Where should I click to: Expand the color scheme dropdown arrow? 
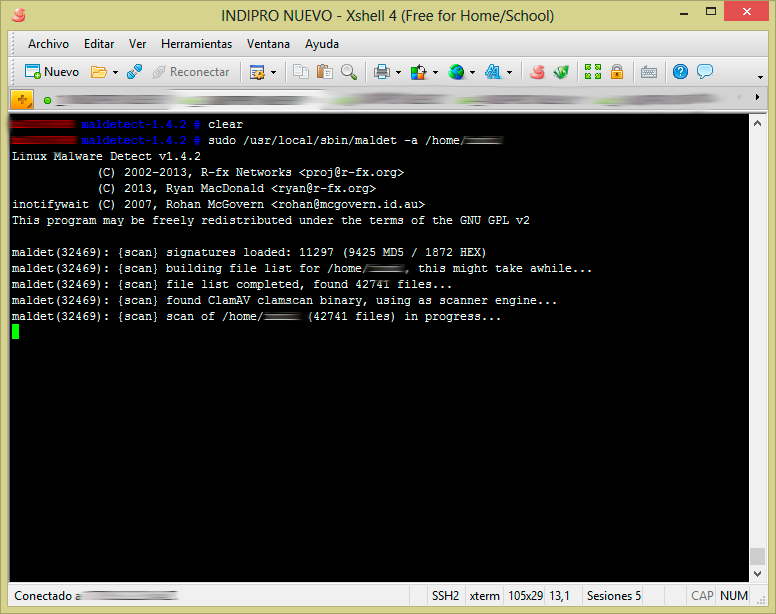tap(436, 73)
